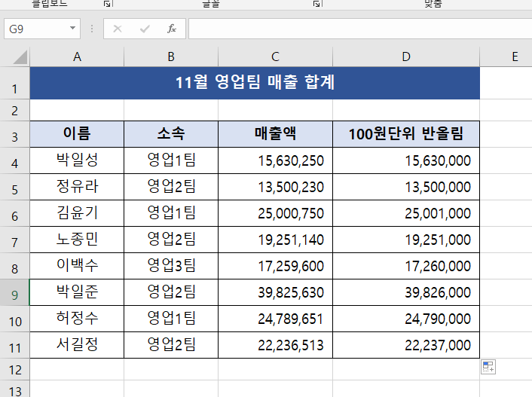
Task: Open the font group dialog launcher
Action: coord(317,4)
